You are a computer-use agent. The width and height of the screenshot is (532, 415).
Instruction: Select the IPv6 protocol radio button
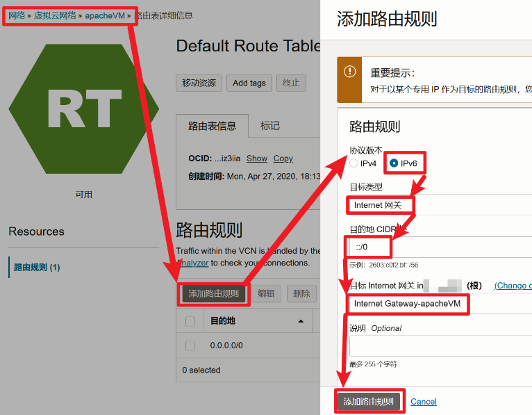[x=394, y=163]
